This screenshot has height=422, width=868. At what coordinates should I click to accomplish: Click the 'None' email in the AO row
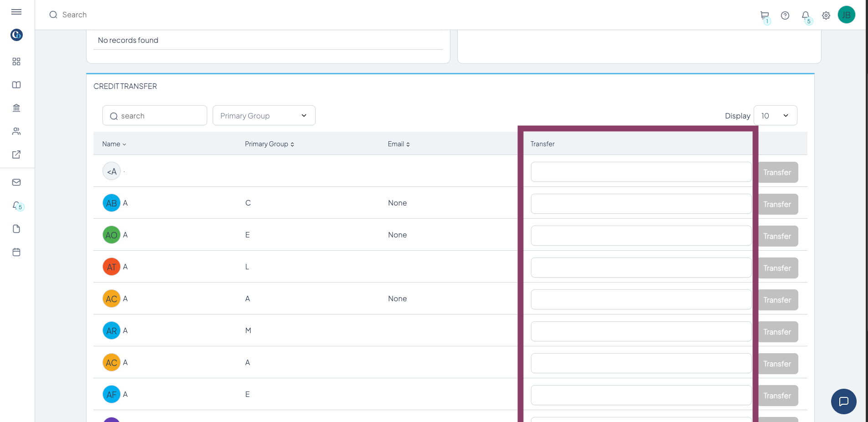click(x=398, y=235)
